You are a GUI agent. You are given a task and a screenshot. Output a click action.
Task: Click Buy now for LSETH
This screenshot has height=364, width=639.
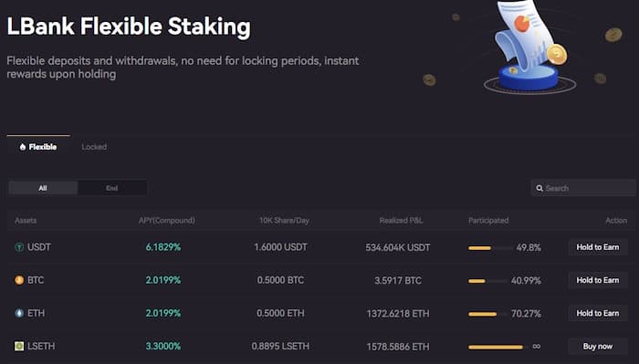point(597,347)
